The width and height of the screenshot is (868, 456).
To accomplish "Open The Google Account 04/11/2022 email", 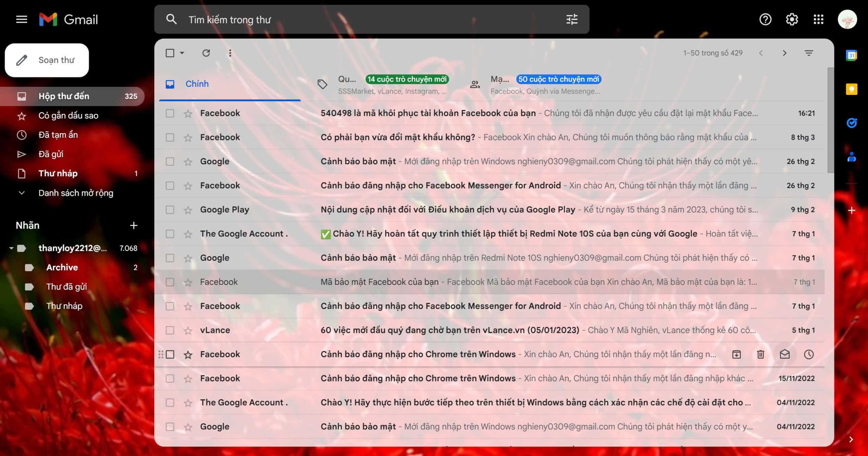I will pos(490,402).
